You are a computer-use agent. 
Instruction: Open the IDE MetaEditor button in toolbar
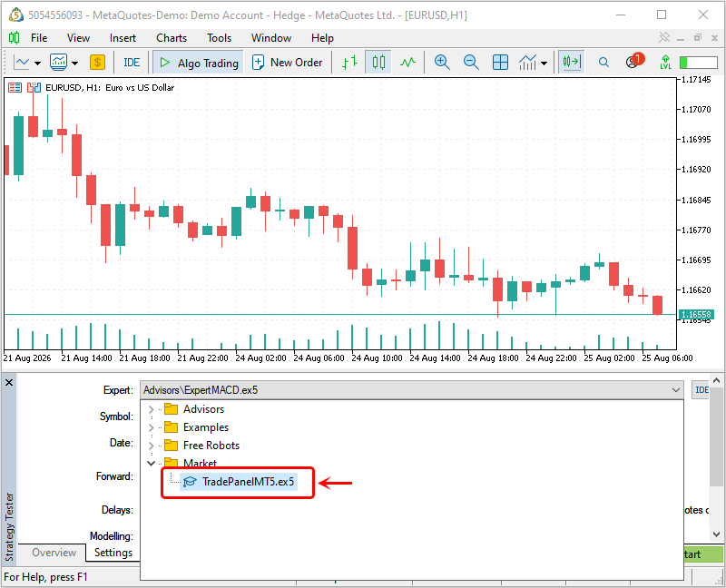pyautogui.click(x=132, y=62)
